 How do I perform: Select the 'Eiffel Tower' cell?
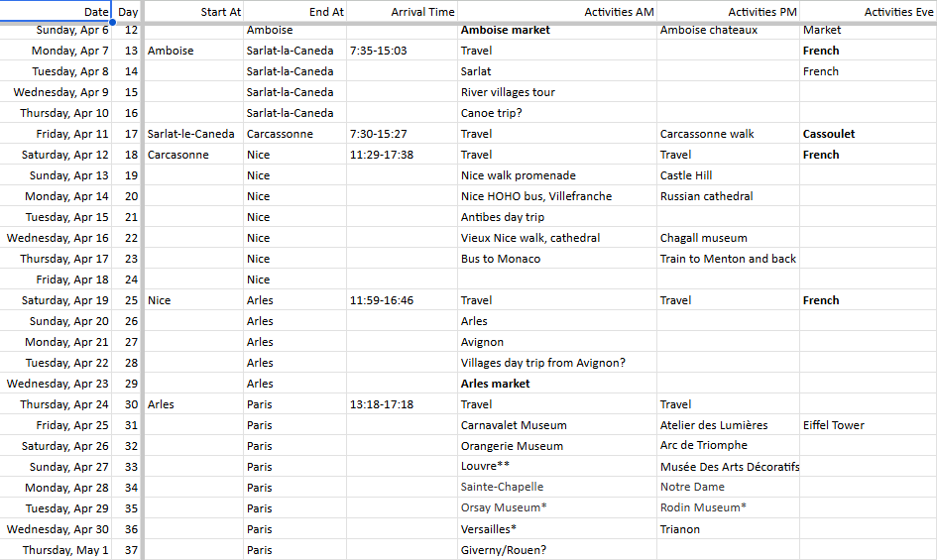click(869, 425)
